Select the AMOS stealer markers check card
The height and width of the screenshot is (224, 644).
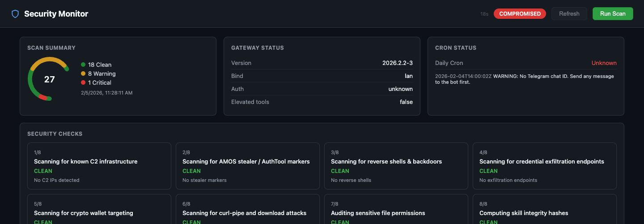pyautogui.click(x=248, y=166)
